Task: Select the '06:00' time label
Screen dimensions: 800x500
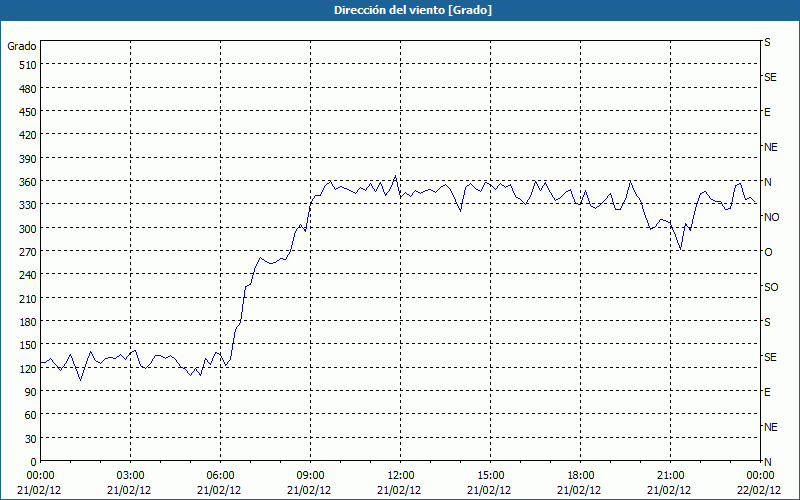Action: tap(220, 476)
